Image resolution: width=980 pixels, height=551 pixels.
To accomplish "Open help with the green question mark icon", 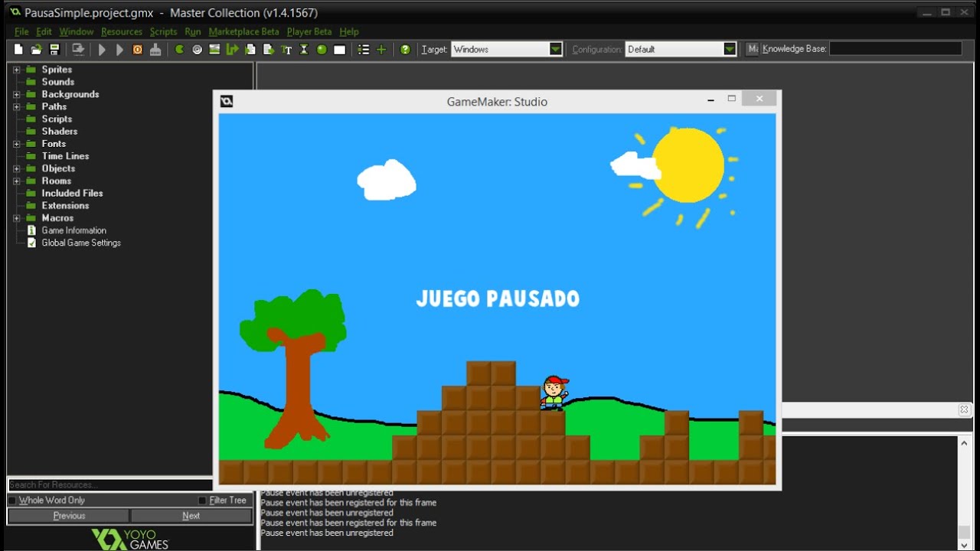I will point(405,50).
